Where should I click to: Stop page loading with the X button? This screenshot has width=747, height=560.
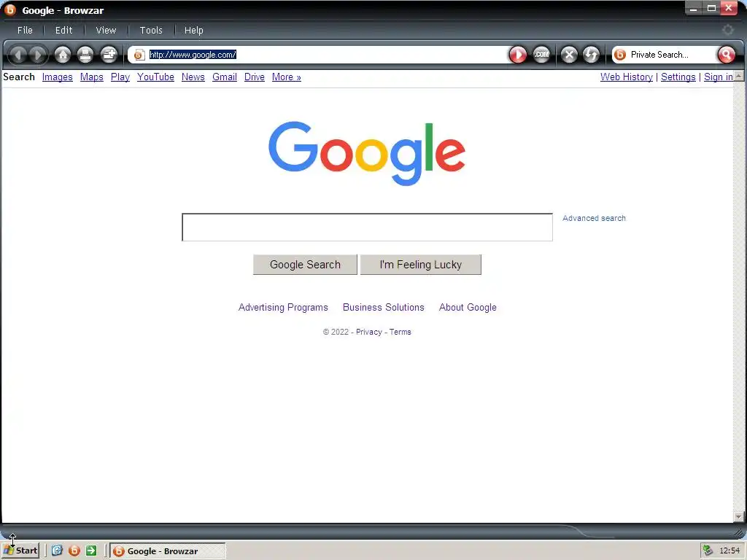[569, 55]
